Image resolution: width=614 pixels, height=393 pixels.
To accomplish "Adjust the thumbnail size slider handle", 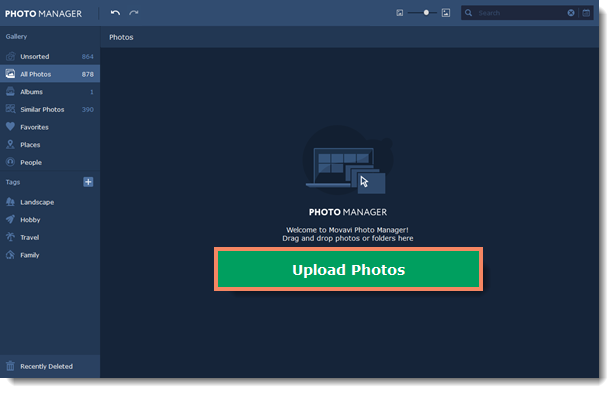I will pyautogui.click(x=426, y=13).
